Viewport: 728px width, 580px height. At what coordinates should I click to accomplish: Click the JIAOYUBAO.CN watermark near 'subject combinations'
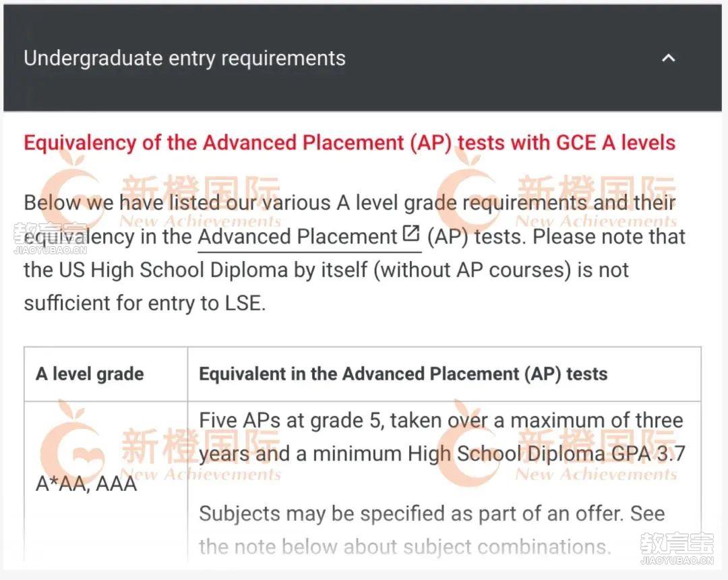(677, 548)
